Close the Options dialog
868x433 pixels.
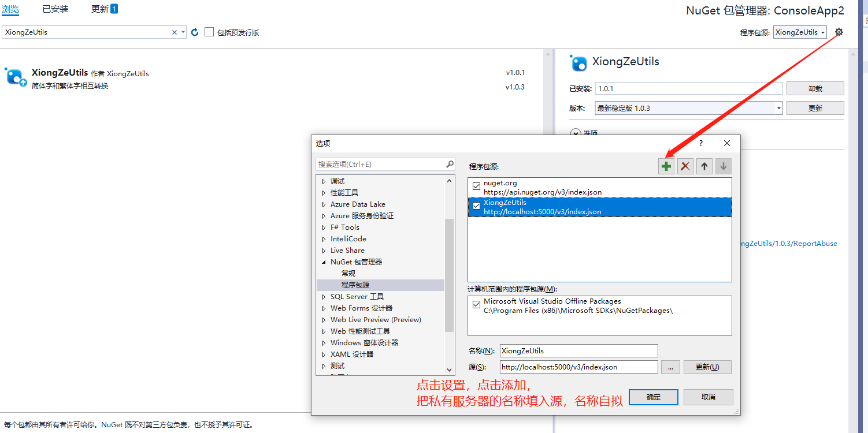pyautogui.click(x=727, y=143)
